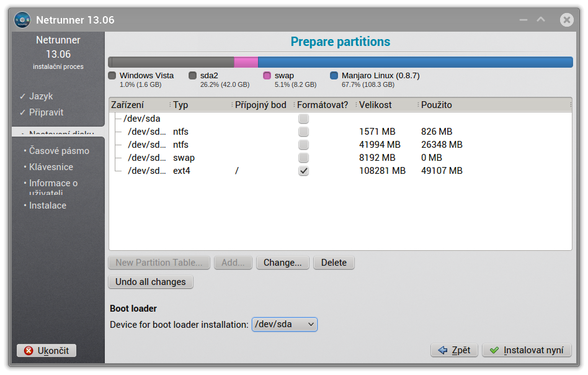Click the Netrunner logo icon in title bar
This screenshot has height=375, width=588.
click(x=22, y=19)
